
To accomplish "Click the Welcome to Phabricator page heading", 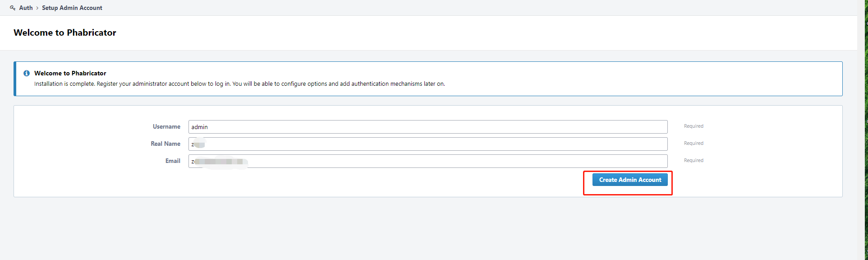I will tap(65, 32).
